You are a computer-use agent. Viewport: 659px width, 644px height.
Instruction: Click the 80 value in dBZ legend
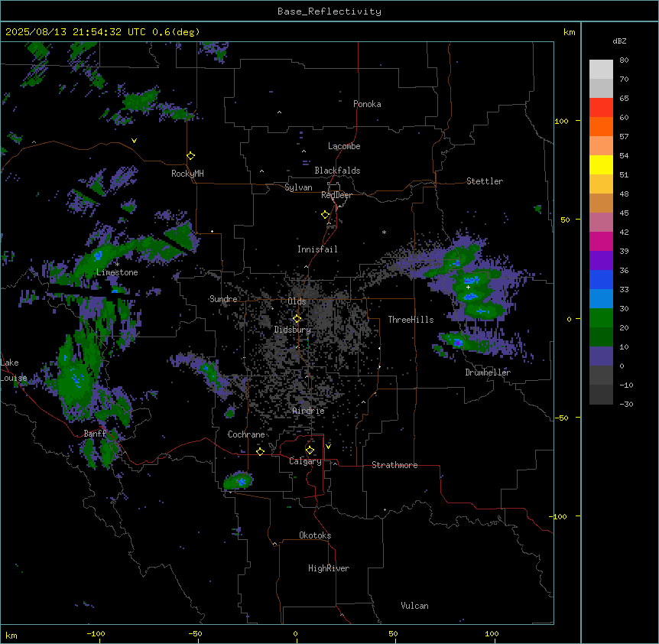(624, 60)
